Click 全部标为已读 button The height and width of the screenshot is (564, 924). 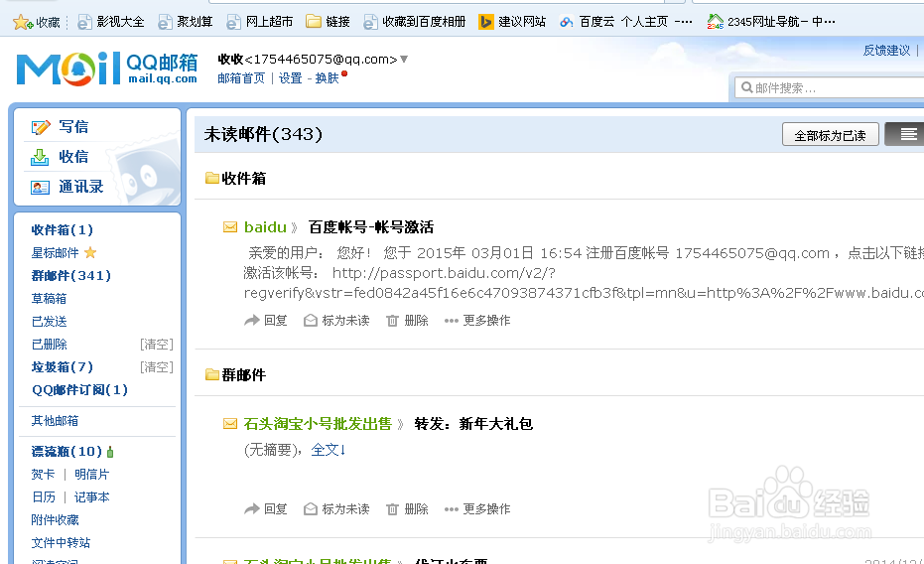point(830,135)
